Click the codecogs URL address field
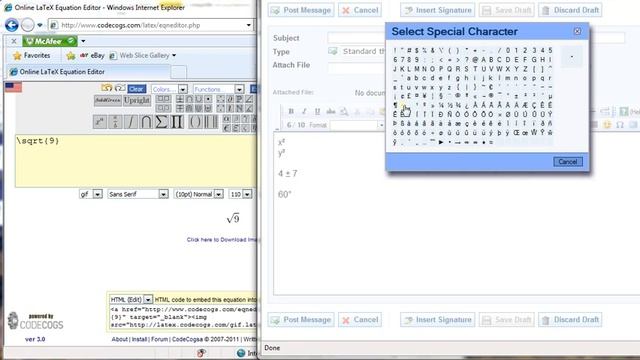 [x=151, y=25]
